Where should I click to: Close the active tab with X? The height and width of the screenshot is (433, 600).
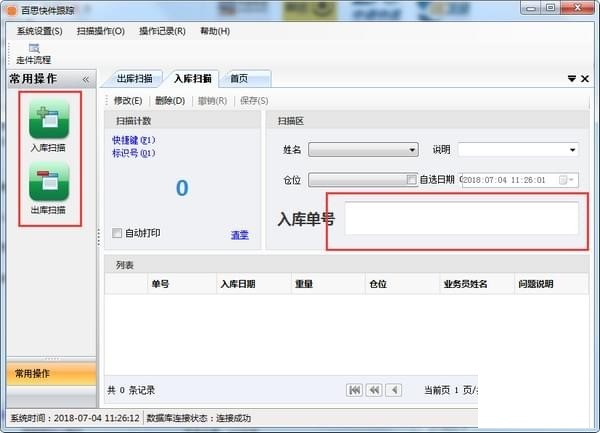click(x=585, y=79)
